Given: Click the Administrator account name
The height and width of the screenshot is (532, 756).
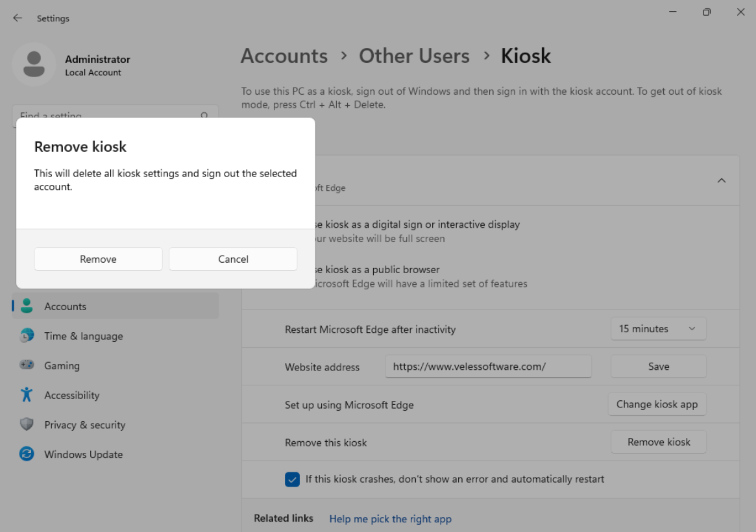Looking at the screenshot, I should tap(97, 59).
